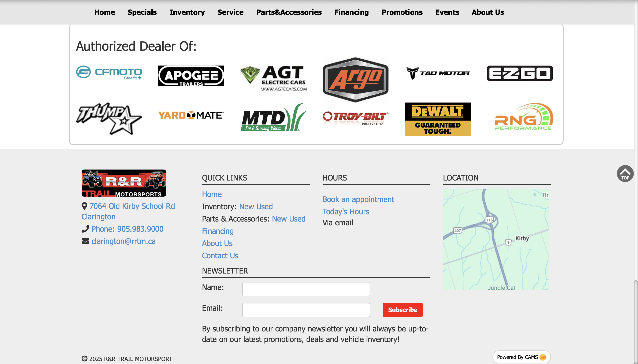Select the E-Z-GO brand logo
The height and width of the screenshot is (364, 638).
pyautogui.click(x=519, y=73)
